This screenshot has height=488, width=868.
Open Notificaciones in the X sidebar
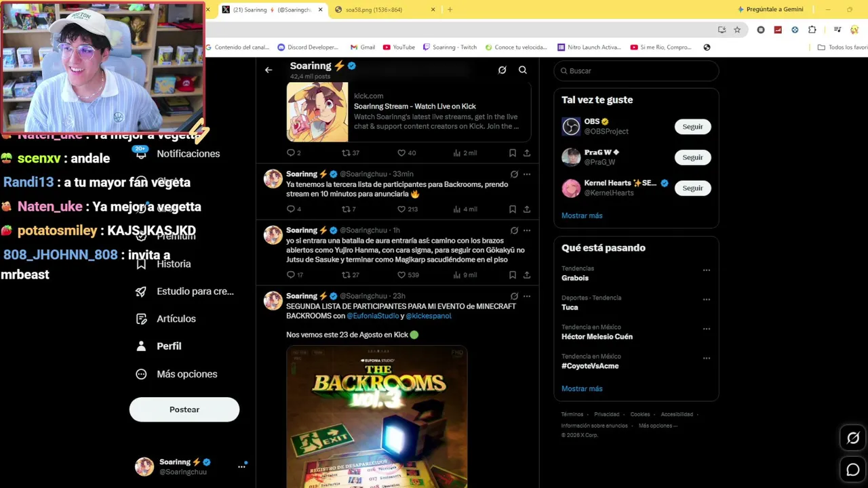coord(178,154)
